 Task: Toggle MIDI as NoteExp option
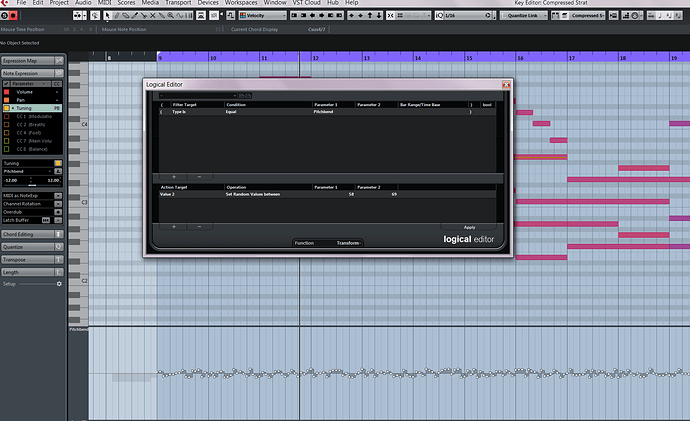coord(58,195)
